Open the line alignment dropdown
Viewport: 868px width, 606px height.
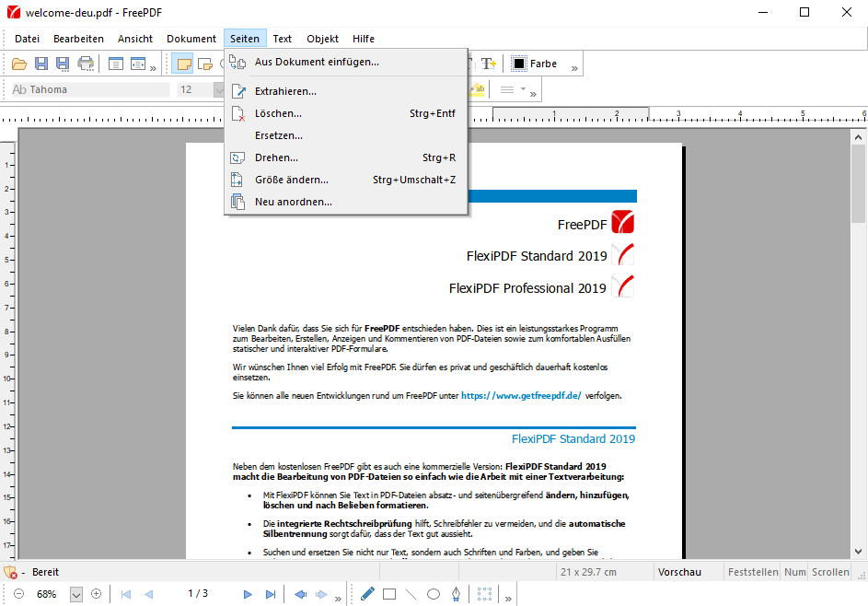click(x=523, y=89)
